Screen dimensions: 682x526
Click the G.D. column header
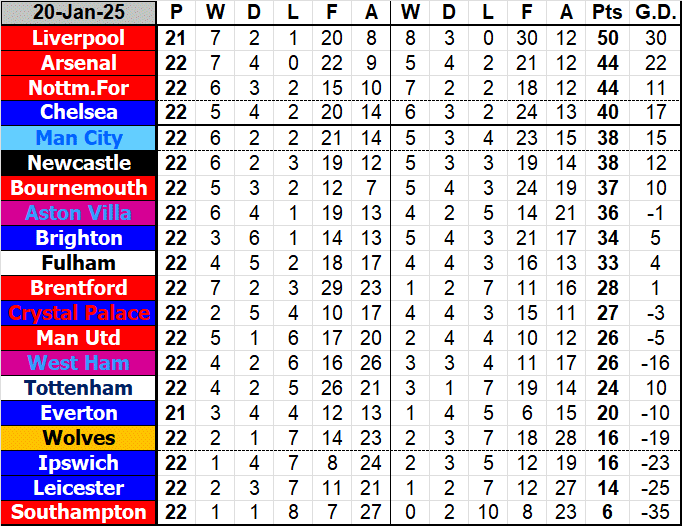[655, 13]
